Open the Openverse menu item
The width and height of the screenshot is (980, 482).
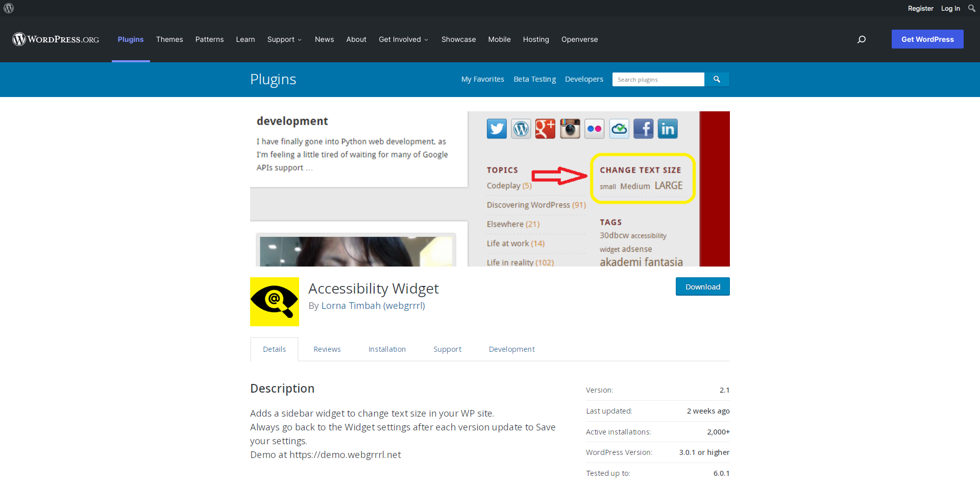point(579,39)
